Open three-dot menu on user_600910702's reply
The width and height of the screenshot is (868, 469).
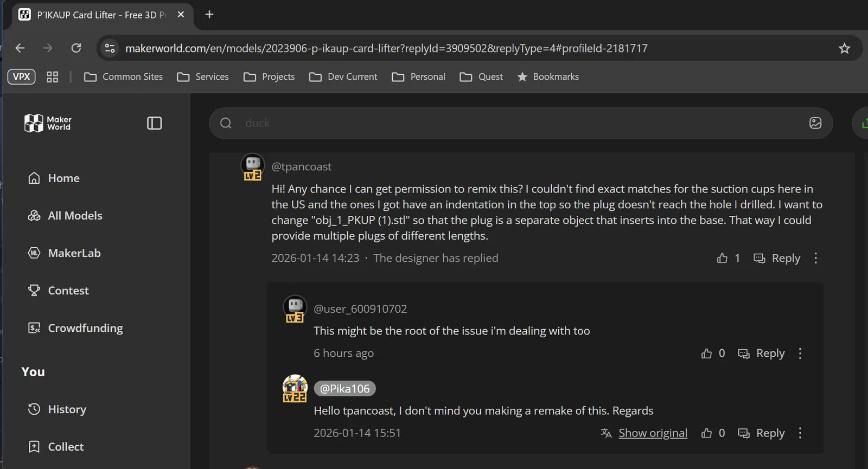[x=800, y=354]
